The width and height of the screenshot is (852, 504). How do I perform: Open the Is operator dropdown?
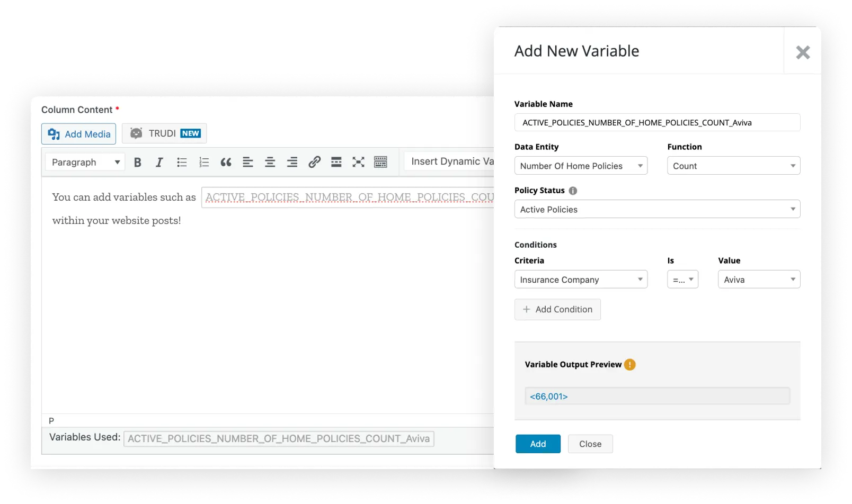tap(682, 280)
